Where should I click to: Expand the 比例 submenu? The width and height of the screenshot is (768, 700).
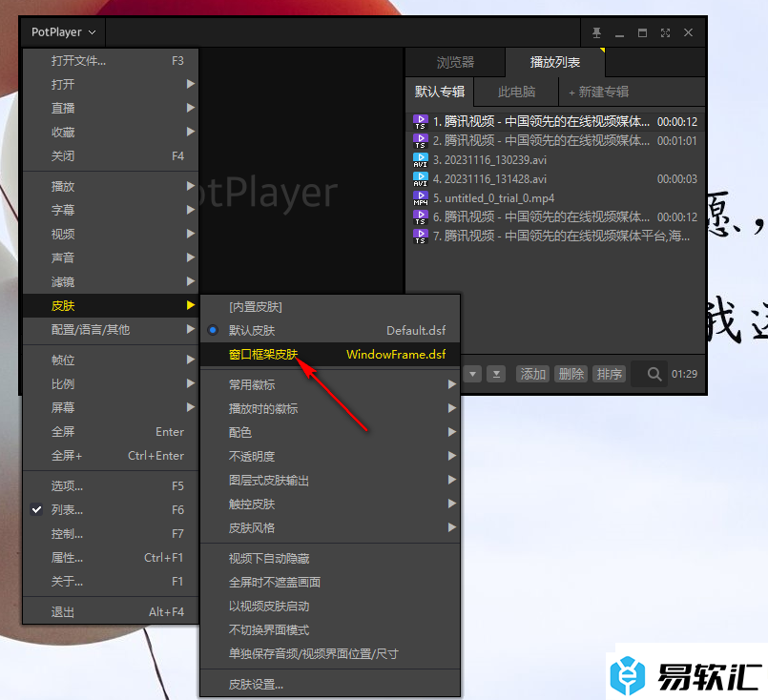pos(111,384)
